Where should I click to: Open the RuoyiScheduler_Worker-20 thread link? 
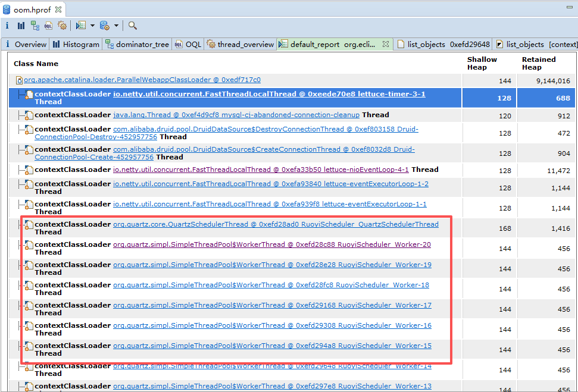(x=272, y=244)
